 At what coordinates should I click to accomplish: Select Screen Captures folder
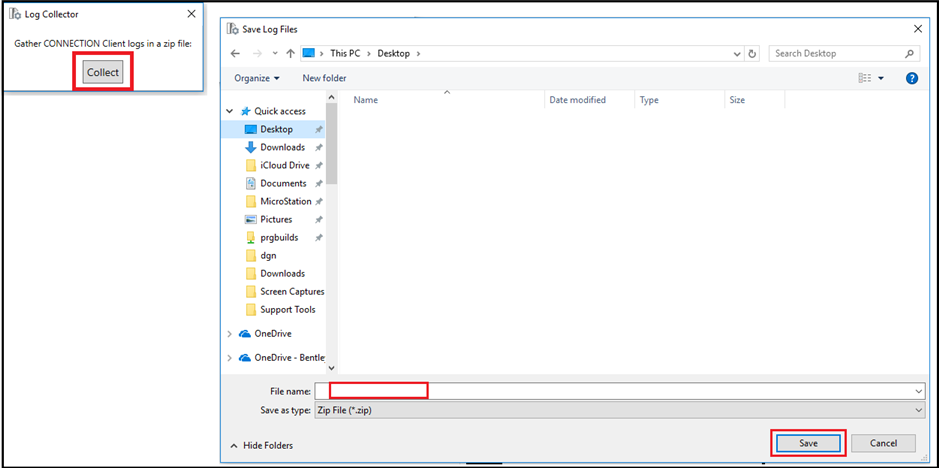click(292, 291)
